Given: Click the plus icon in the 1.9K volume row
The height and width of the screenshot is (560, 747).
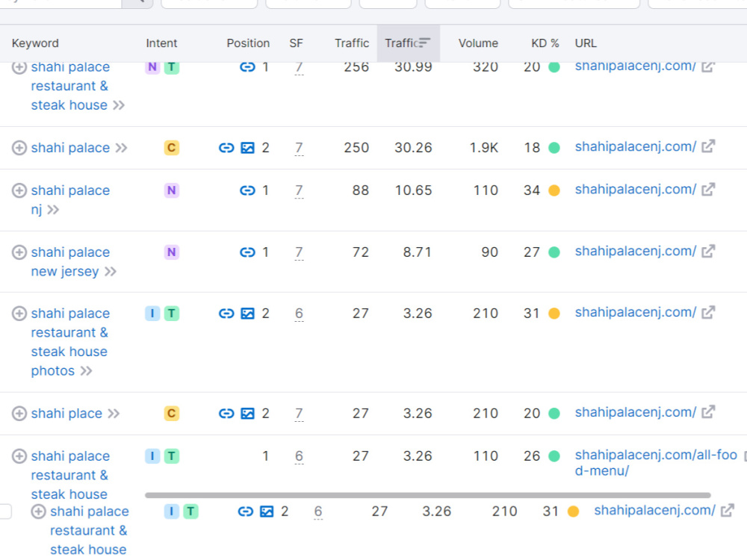Looking at the screenshot, I should pyautogui.click(x=19, y=148).
